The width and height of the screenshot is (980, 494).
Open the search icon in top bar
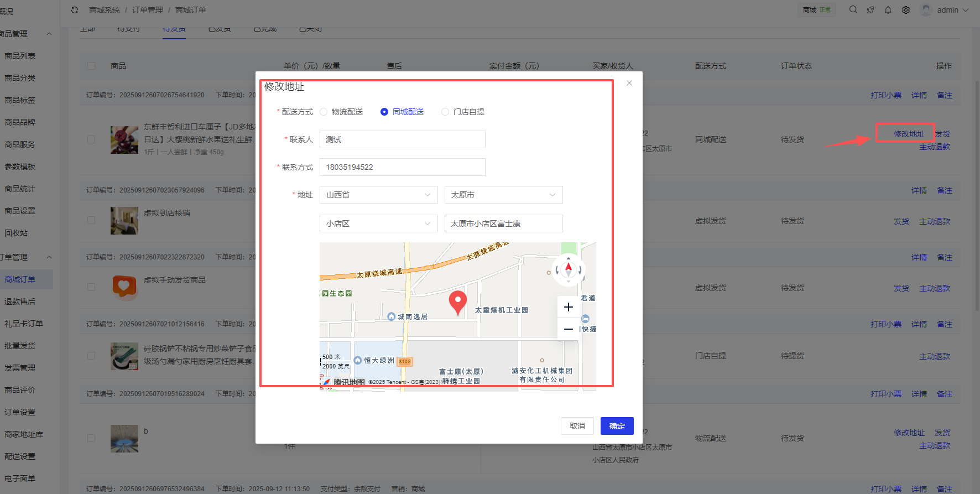point(853,10)
